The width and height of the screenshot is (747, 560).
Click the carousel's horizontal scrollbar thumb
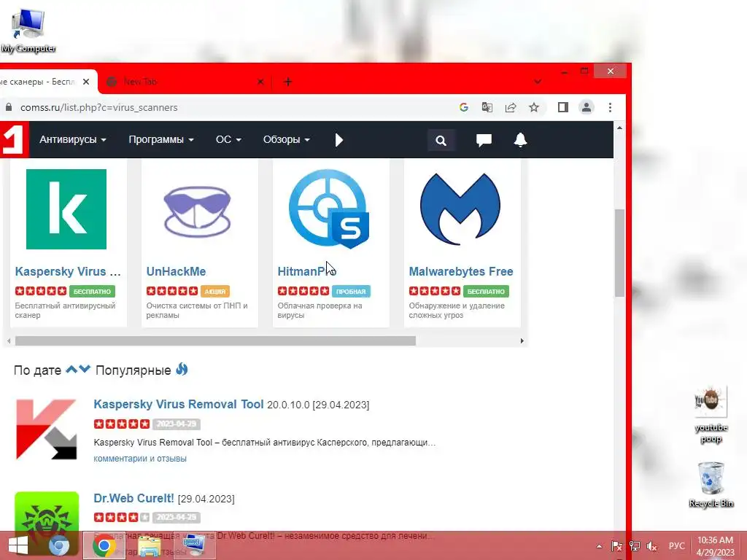[215, 341]
